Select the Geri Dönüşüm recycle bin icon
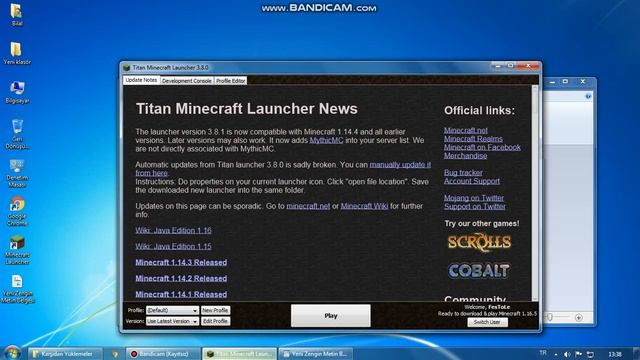The image size is (640, 360). [17, 134]
